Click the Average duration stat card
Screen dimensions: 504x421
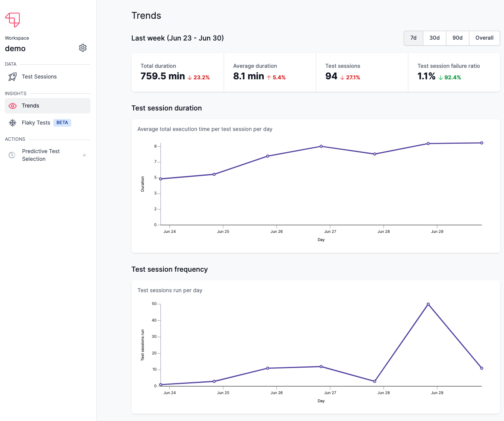tap(269, 72)
